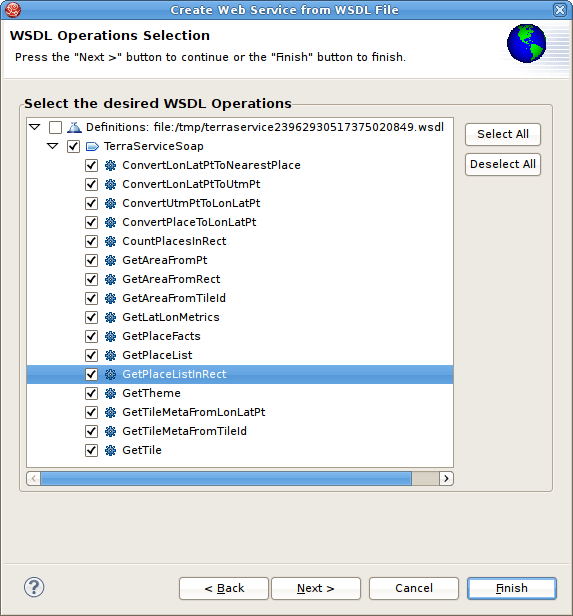Select the GetPlaceFacts operation label
Screen dimensions: 573x616
pyautogui.click(x=161, y=336)
